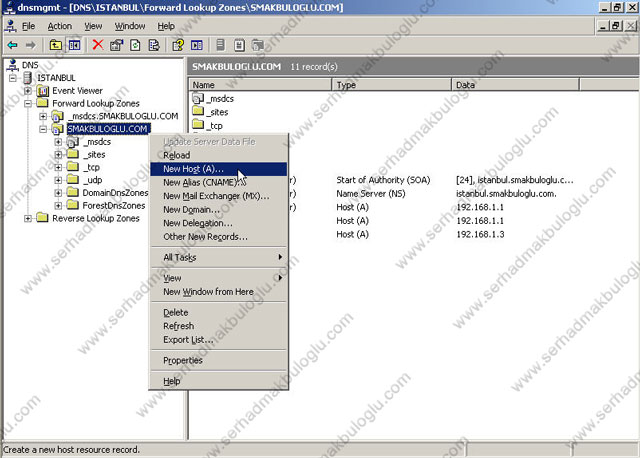Image resolution: width=640 pixels, height=458 pixels.
Task: Expand the ForestDnsZones node
Action: click(58, 205)
